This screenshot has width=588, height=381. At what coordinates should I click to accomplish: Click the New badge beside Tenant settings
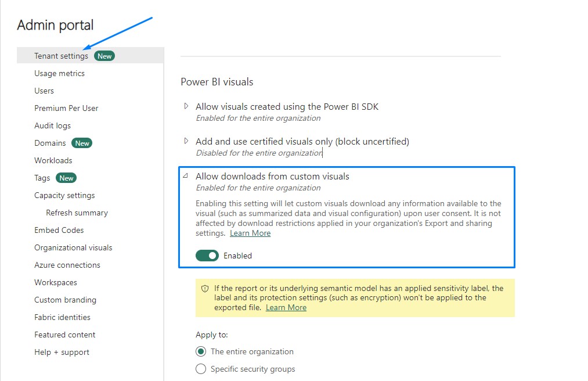[104, 56]
